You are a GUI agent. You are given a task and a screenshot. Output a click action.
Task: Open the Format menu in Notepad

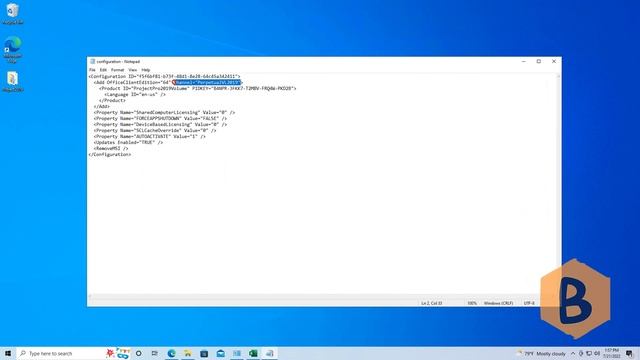pos(118,70)
